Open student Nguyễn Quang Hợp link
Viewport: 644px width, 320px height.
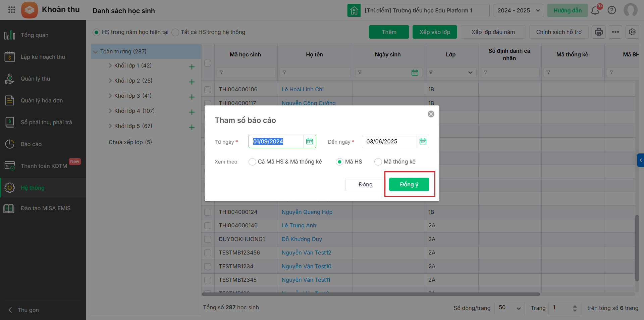click(307, 212)
